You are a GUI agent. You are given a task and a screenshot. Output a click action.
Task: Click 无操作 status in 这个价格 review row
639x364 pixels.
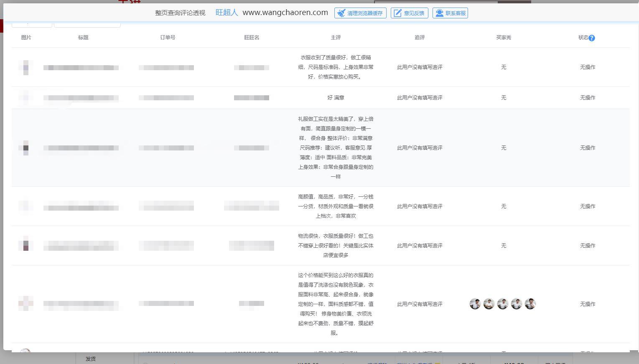[588, 304]
